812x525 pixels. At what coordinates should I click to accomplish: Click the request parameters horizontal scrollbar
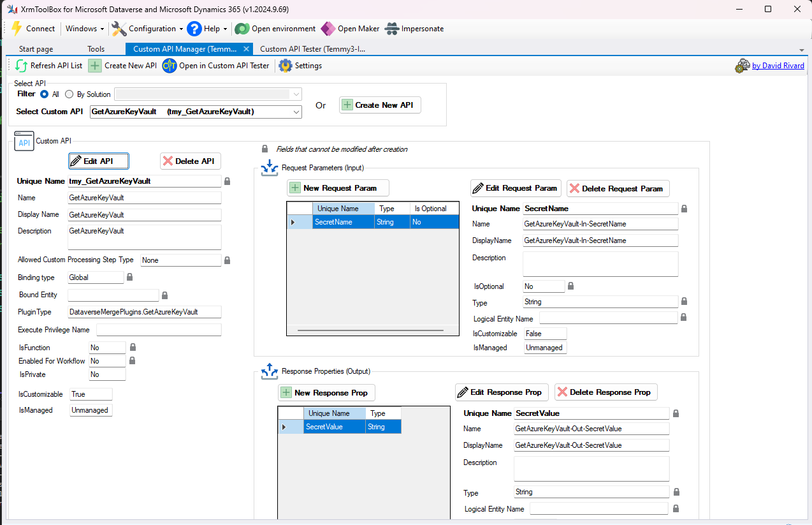point(370,330)
